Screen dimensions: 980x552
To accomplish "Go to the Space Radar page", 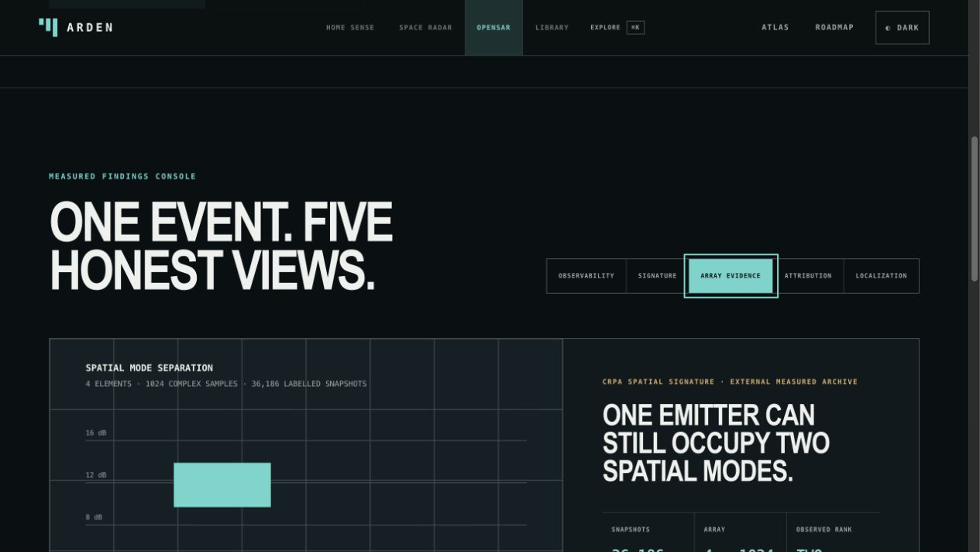I will 425,27.
